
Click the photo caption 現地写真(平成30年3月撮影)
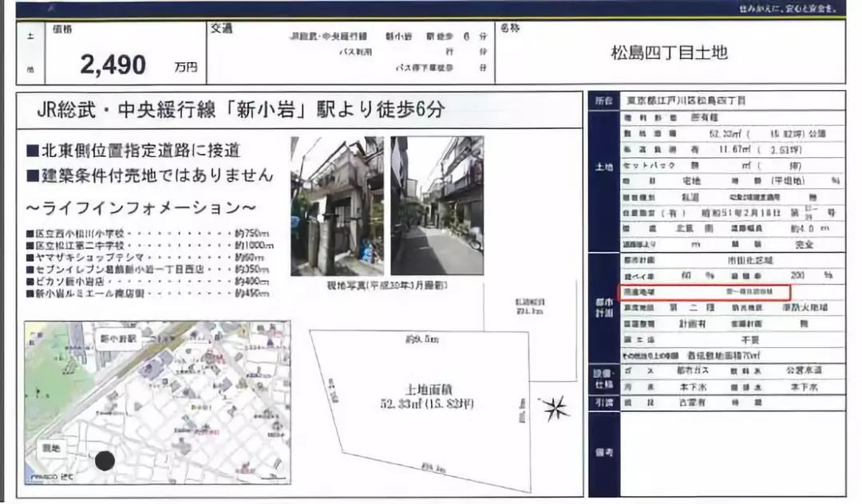[x=387, y=285]
